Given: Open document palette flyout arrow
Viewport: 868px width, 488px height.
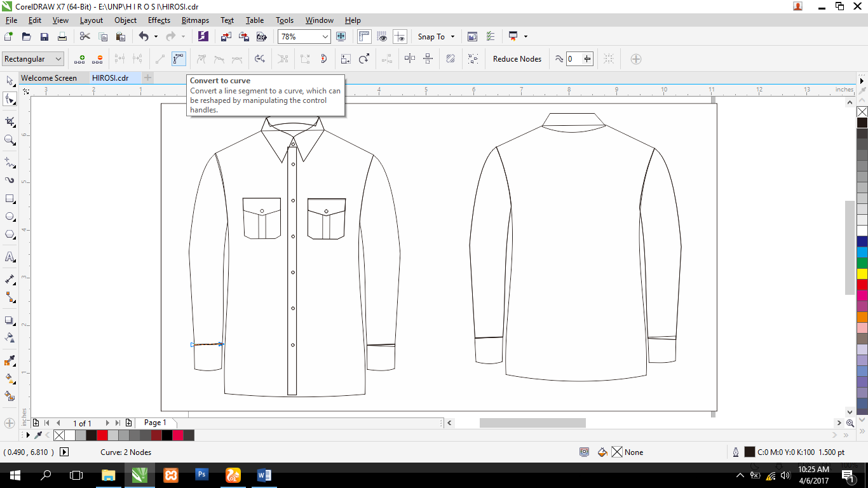Looking at the screenshot, I should pos(27,435).
